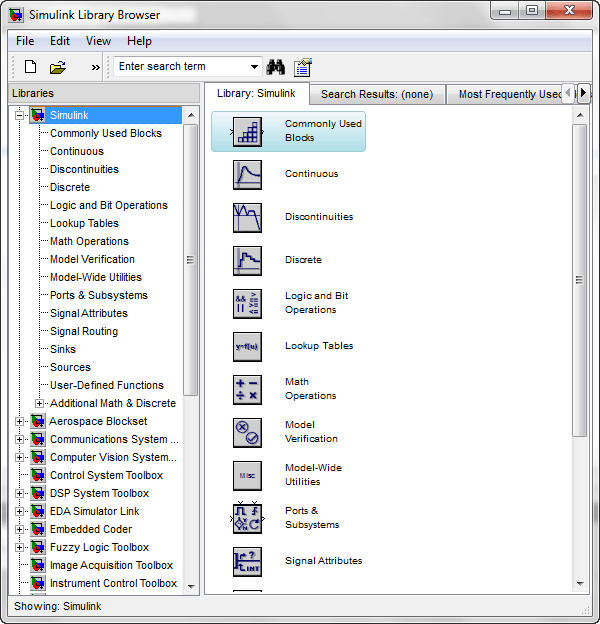The width and height of the screenshot is (600, 624).
Task: Click the Image Acquisition Toolbox icon
Action: (38, 565)
